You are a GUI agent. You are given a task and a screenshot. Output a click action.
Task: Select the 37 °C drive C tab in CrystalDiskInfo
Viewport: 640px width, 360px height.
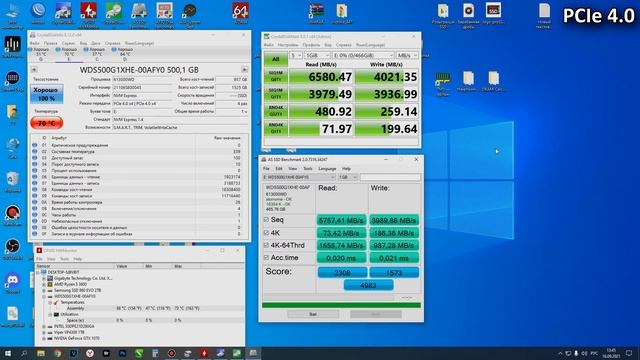97,54
